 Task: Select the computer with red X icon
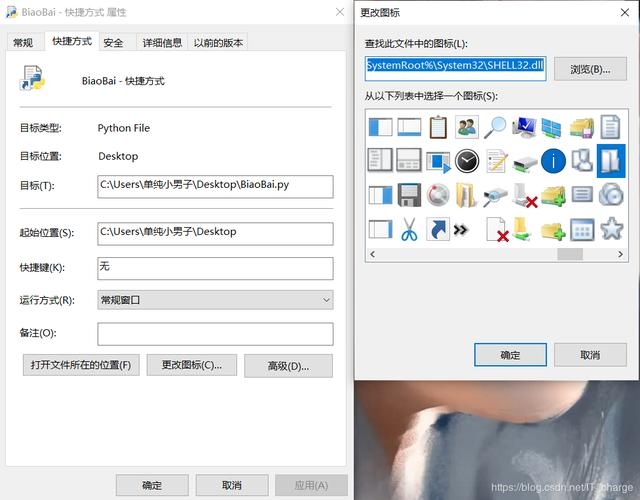tap(525, 195)
